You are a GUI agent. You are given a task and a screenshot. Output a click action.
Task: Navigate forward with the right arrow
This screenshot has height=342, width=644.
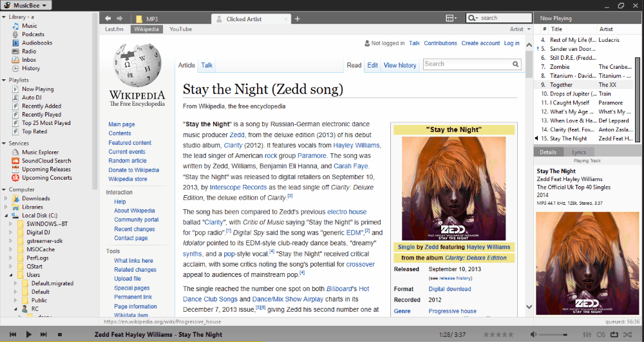click(120, 18)
